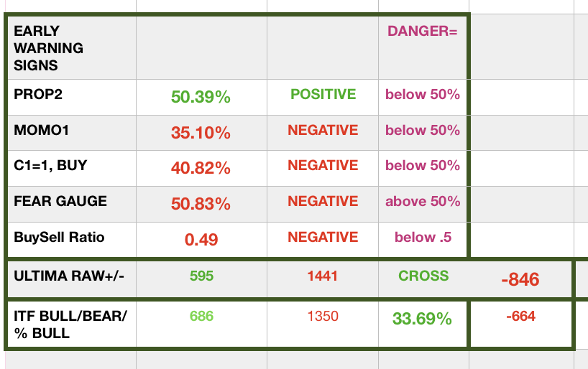588x369 pixels.
Task: Select the CROSS status cell
Action: pyautogui.click(x=423, y=276)
